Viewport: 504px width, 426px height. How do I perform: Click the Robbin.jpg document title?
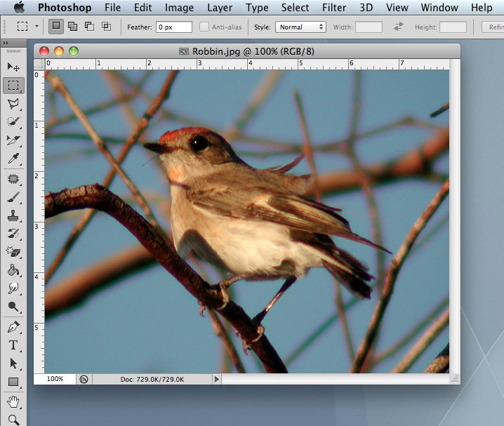(253, 51)
